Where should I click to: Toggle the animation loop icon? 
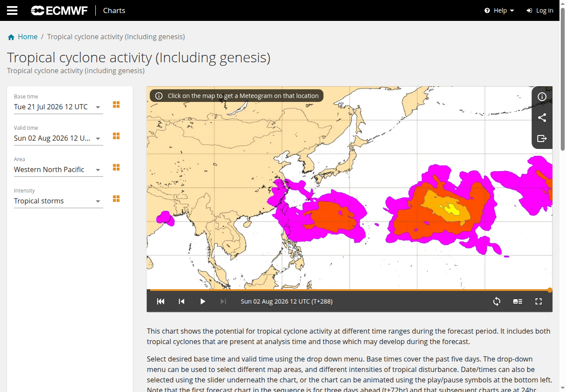(x=497, y=301)
